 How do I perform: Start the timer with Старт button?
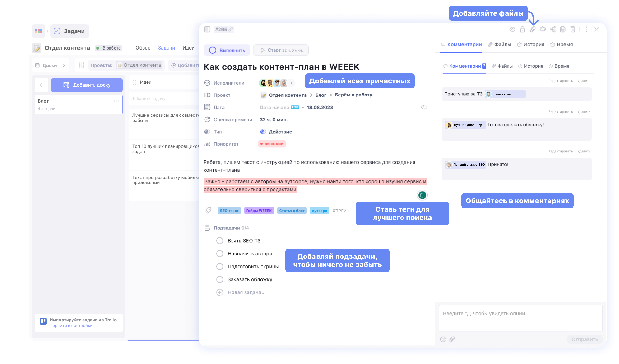coord(281,50)
